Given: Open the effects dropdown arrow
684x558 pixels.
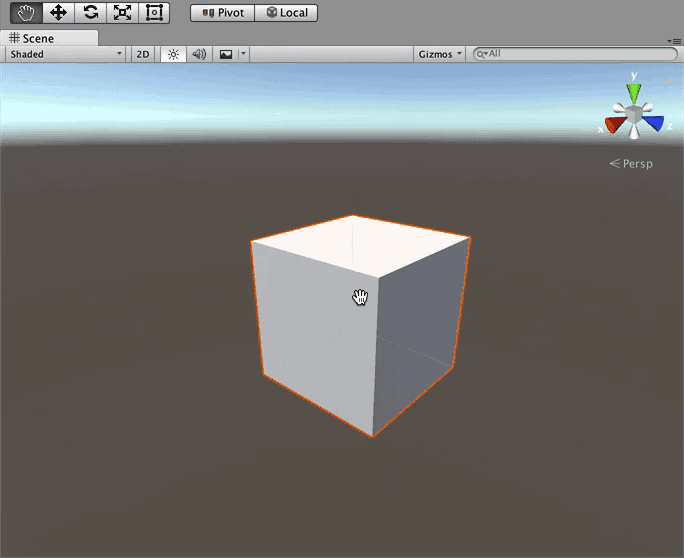Looking at the screenshot, I should click(243, 54).
